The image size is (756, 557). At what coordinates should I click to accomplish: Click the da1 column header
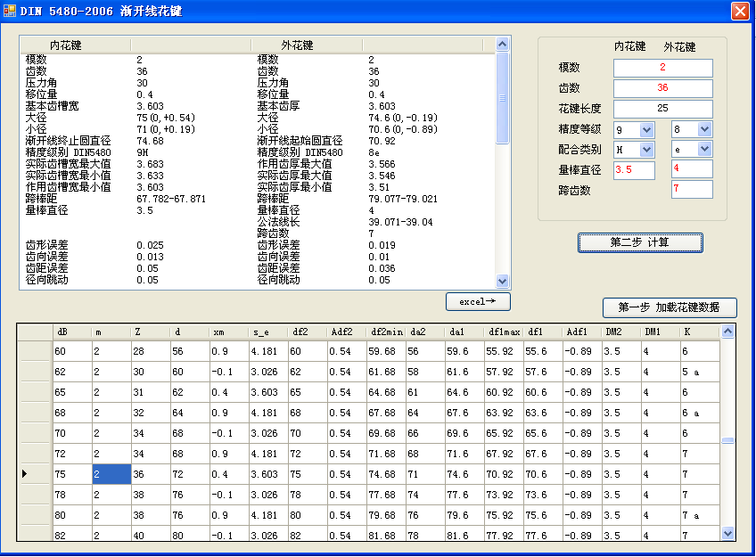coord(464,332)
